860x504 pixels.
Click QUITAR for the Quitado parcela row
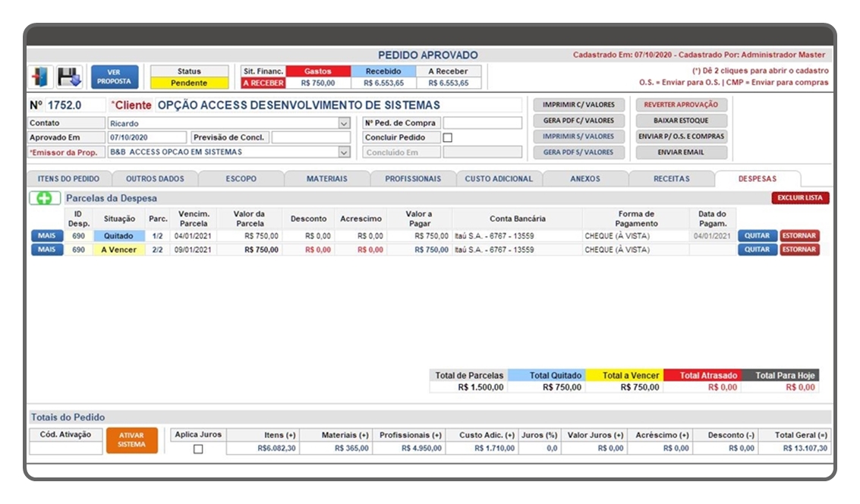[757, 236]
